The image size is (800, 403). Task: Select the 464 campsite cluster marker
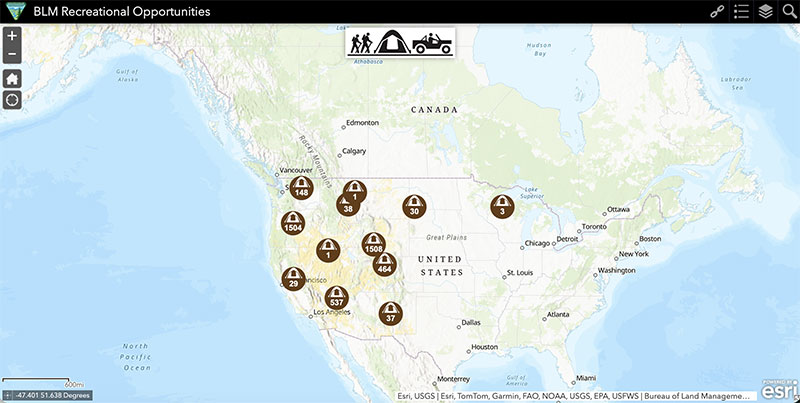tap(386, 265)
